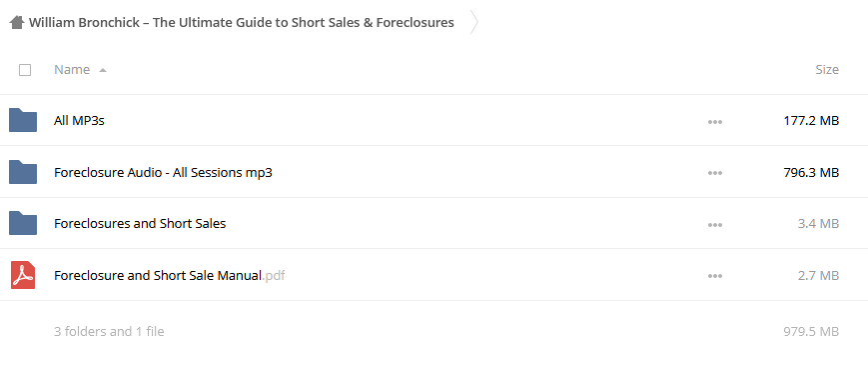Click the home icon in breadcrumb
Screen dimensions: 868x380
click(17, 23)
